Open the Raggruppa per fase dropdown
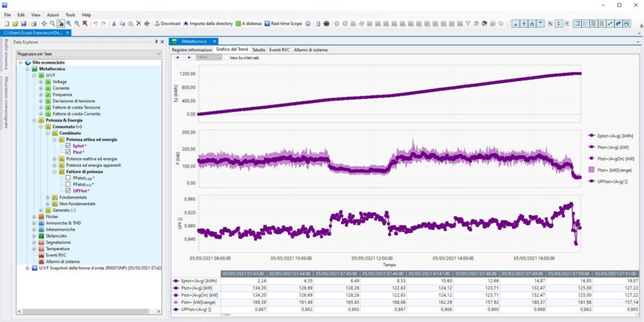This screenshot has width=644, height=322. pos(158,53)
